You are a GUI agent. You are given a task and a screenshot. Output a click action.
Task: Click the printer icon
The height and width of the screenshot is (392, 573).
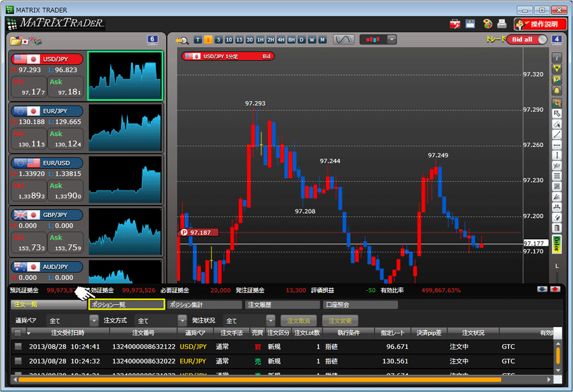502,24
